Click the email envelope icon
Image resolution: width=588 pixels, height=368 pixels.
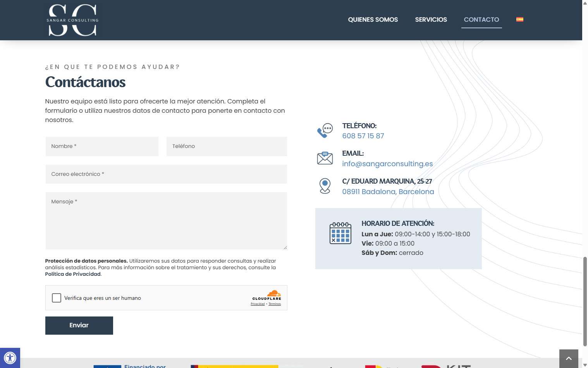[325, 158]
